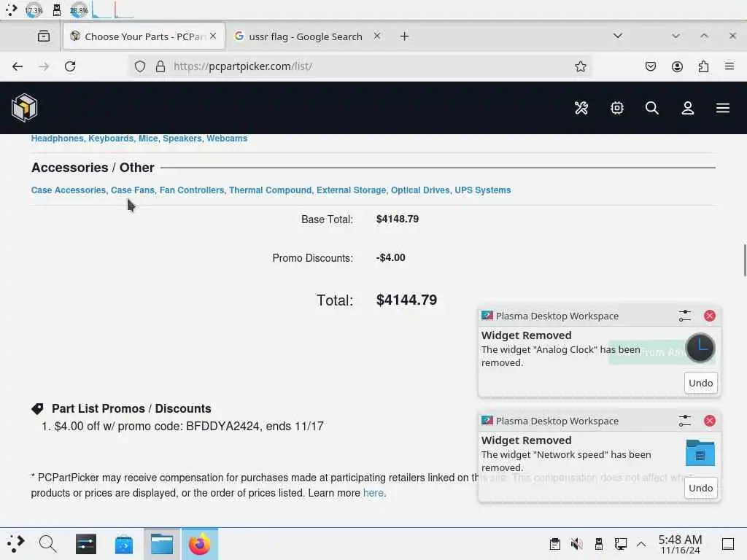Reload the page with the refresh icon
The height and width of the screenshot is (560, 747).
click(70, 66)
